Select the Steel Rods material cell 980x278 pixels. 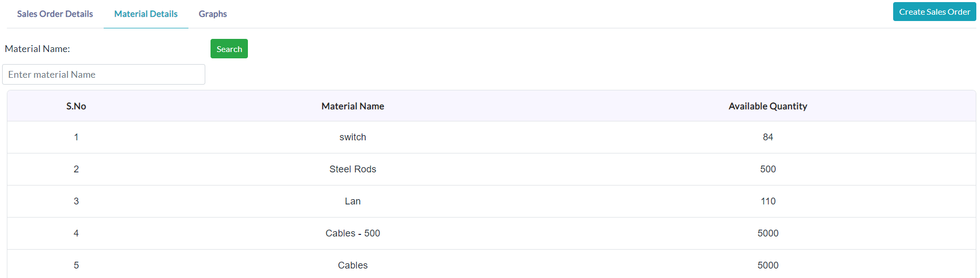click(353, 169)
